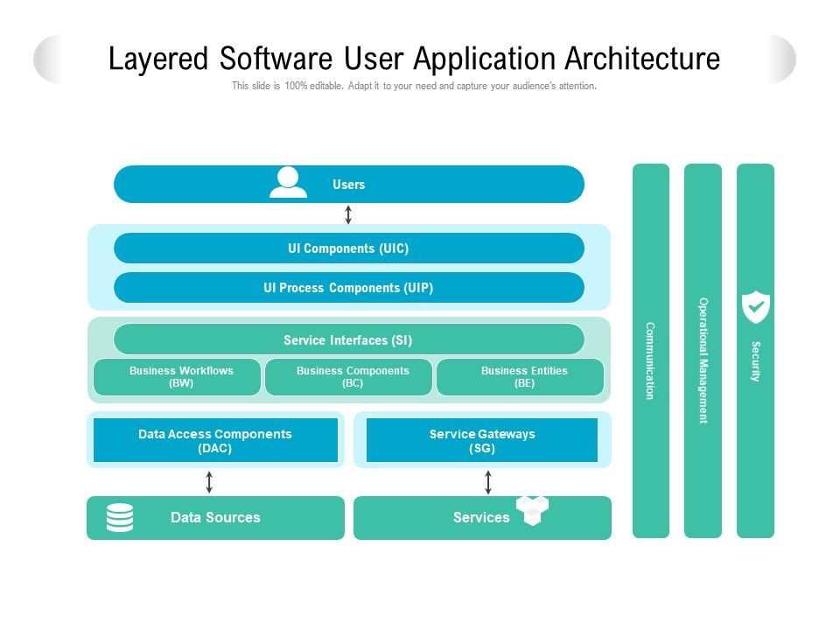The width and height of the screenshot is (840, 630).
Task: Click the double arrow below Users
Action: coord(348,214)
